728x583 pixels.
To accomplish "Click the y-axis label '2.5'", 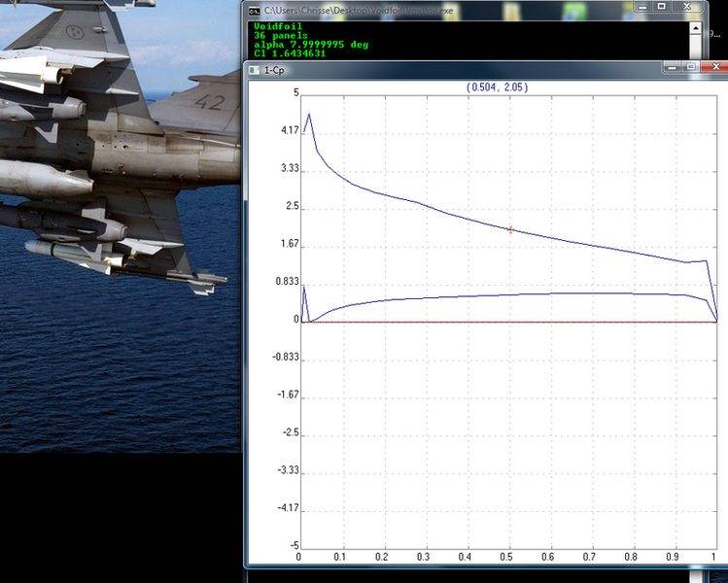I will pyautogui.click(x=293, y=206).
